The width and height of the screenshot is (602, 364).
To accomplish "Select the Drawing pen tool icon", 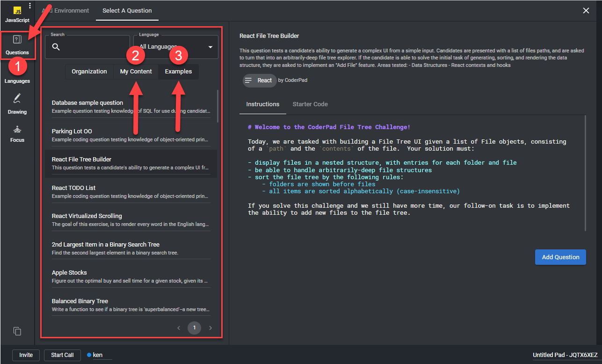I will click(x=17, y=99).
